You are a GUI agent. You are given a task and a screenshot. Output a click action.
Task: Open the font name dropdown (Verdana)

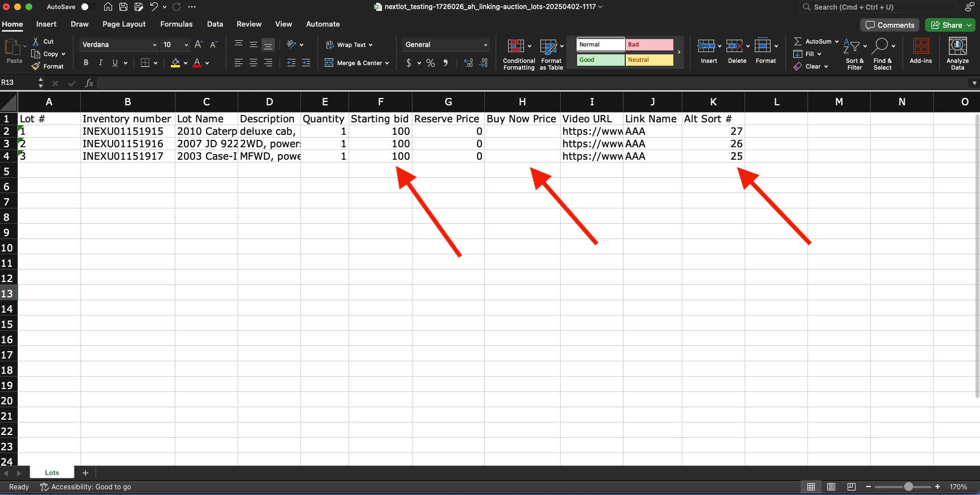pyautogui.click(x=154, y=45)
